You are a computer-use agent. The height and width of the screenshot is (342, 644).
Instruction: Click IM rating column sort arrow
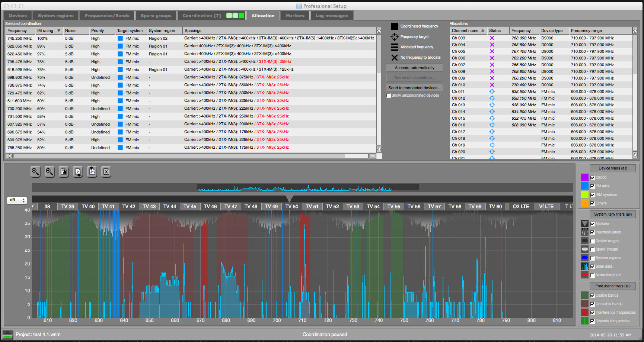(58, 30)
